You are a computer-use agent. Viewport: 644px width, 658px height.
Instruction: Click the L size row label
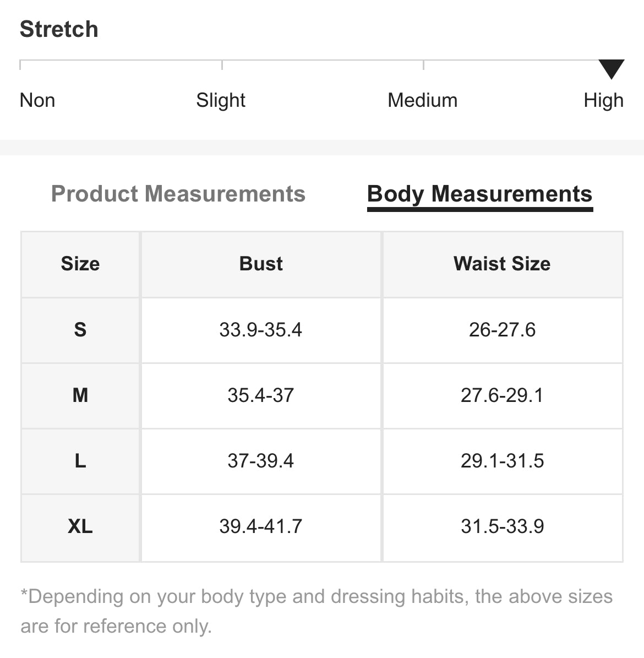click(x=80, y=461)
